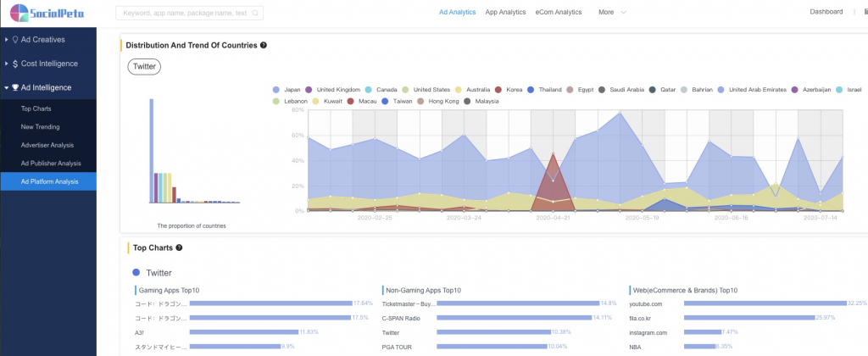
Task: Toggle Israel legend series
Action: (x=849, y=90)
